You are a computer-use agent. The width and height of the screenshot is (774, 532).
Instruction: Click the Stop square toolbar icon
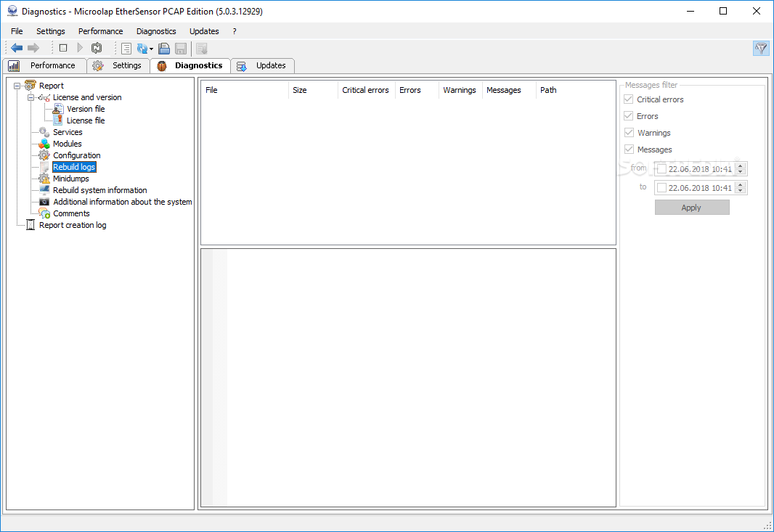(x=63, y=48)
